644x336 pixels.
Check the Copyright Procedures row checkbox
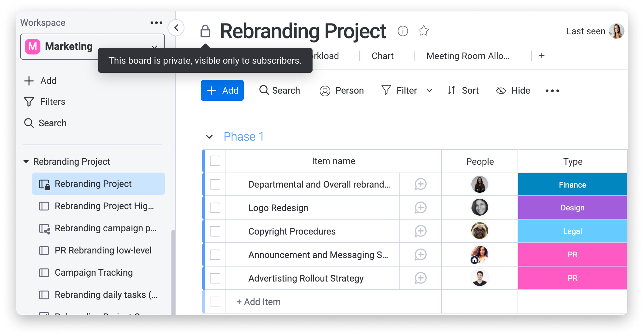pos(215,231)
